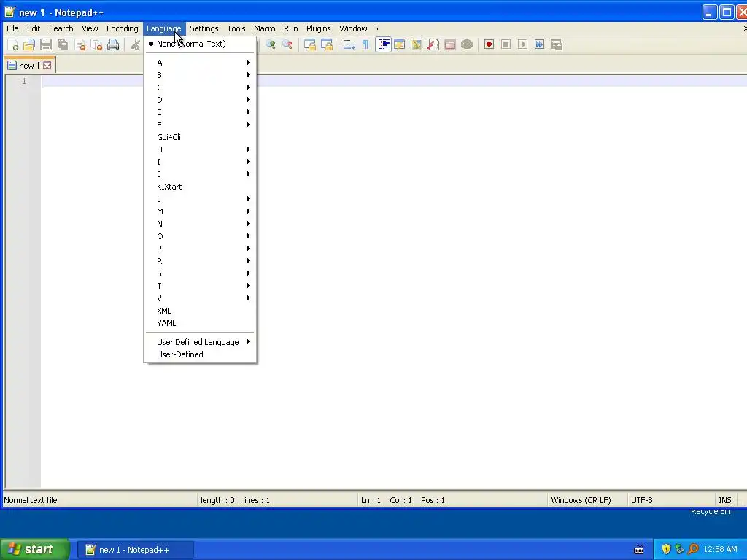This screenshot has width=747, height=560.
Task: Expand the A languages submenu
Action: (x=200, y=63)
